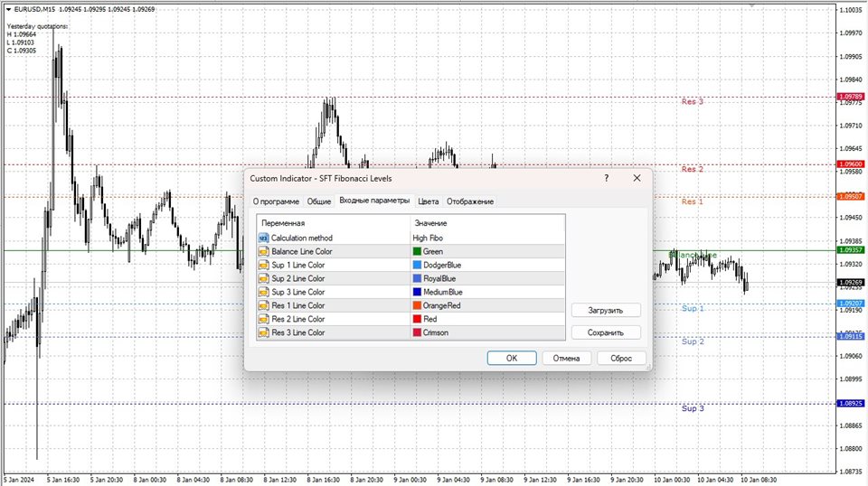Click the Sup 2 level label on chart
This screenshot has width=868, height=486.
coord(693,341)
